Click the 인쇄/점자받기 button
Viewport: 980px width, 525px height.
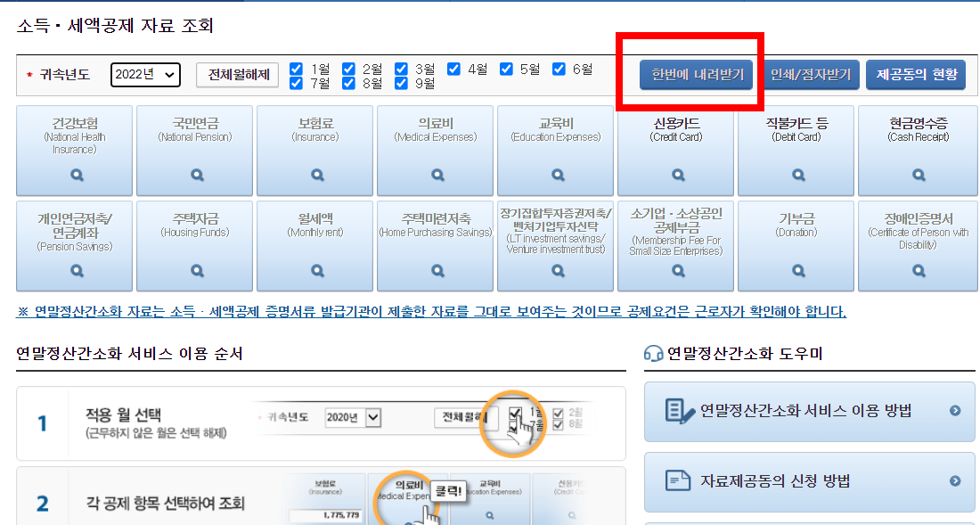pyautogui.click(x=812, y=75)
